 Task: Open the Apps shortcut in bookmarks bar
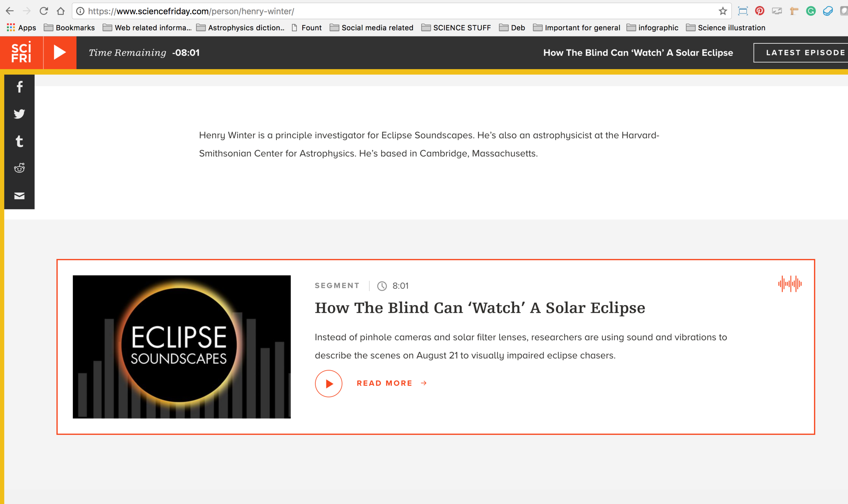[x=21, y=28]
